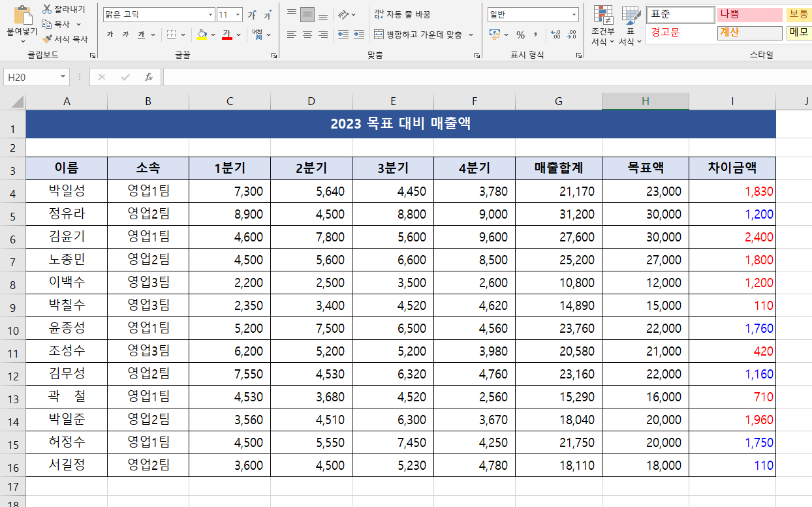Toggle italic formatting in the font group
This screenshot has width=812, height=507.
click(x=125, y=35)
